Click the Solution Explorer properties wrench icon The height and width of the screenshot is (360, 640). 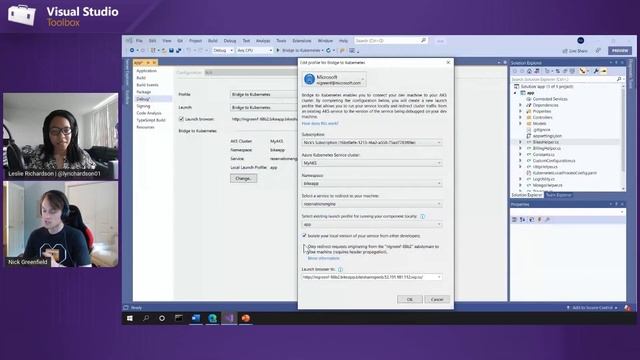[x=596, y=71]
